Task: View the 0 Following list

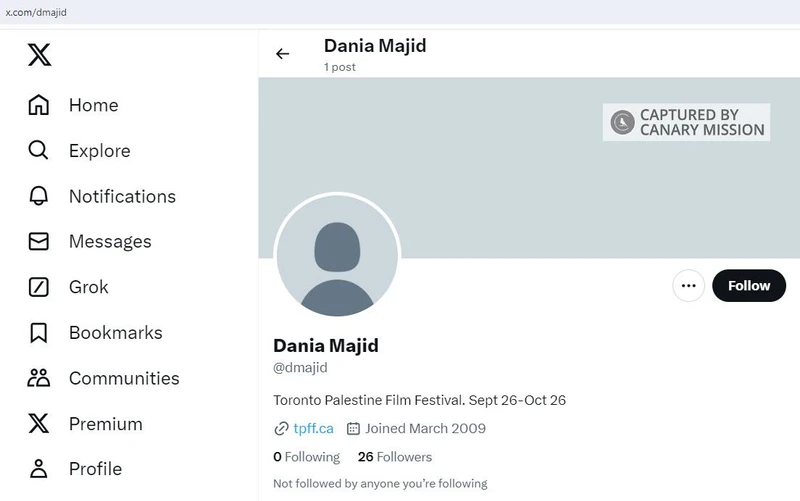Action: tap(307, 457)
